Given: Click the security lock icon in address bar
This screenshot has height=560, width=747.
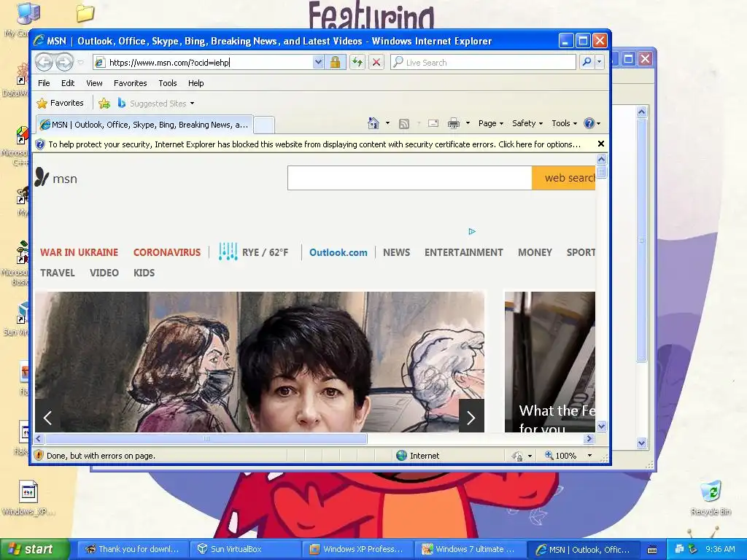Looking at the screenshot, I should (335, 62).
